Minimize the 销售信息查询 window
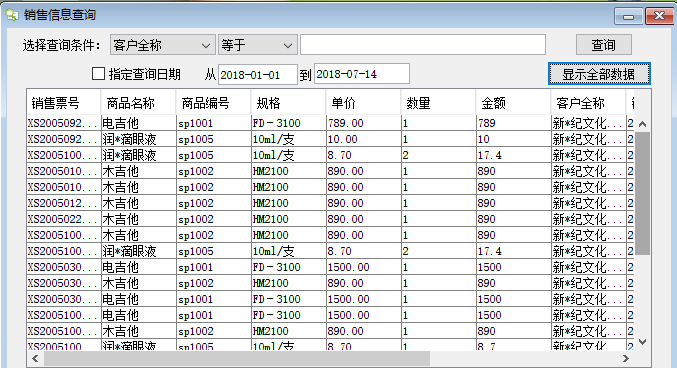677x368 pixels. 629,16
